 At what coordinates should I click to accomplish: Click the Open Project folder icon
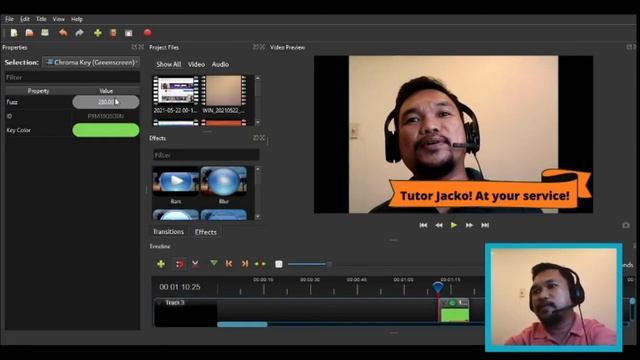pyautogui.click(x=29, y=33)
